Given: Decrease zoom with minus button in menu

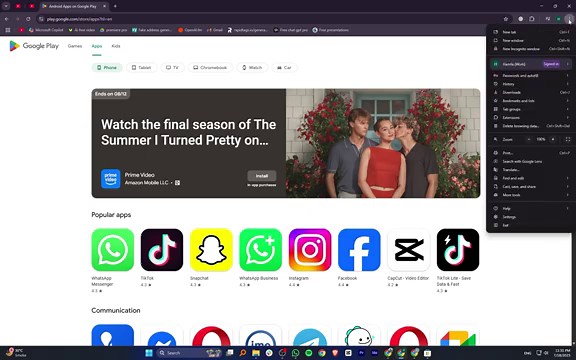Looking at the screenshot, I should (529, 140).
